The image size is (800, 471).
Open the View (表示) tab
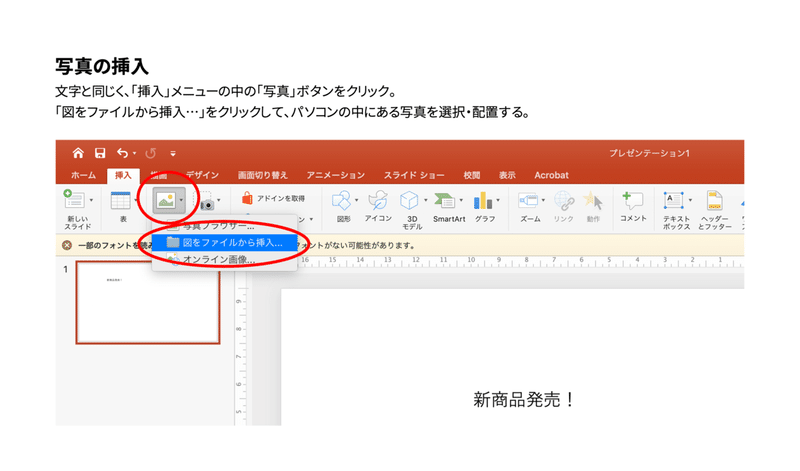pyautogui.click(x=507, y=175)
